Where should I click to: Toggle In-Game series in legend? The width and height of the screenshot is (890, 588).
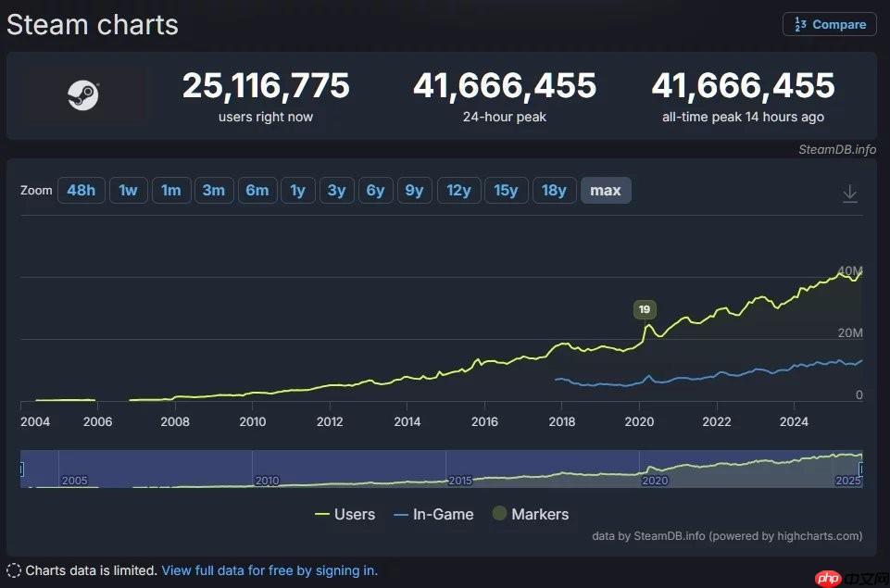[x=433, y=514]
